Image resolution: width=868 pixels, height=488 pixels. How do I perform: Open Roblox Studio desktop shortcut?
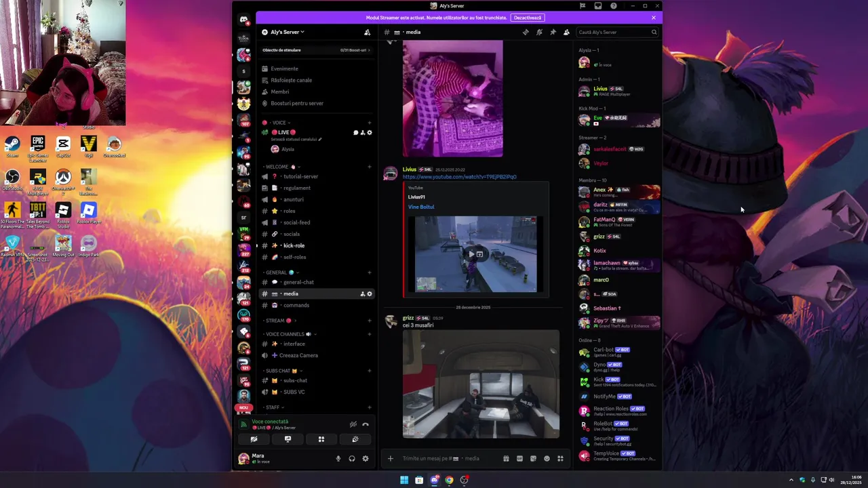[x=63, y=213]
